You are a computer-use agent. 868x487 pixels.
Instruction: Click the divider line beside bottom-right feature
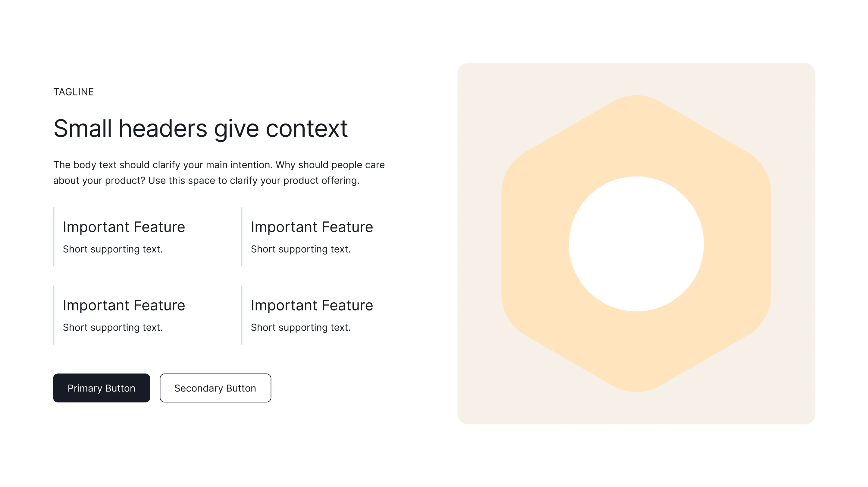242,315
